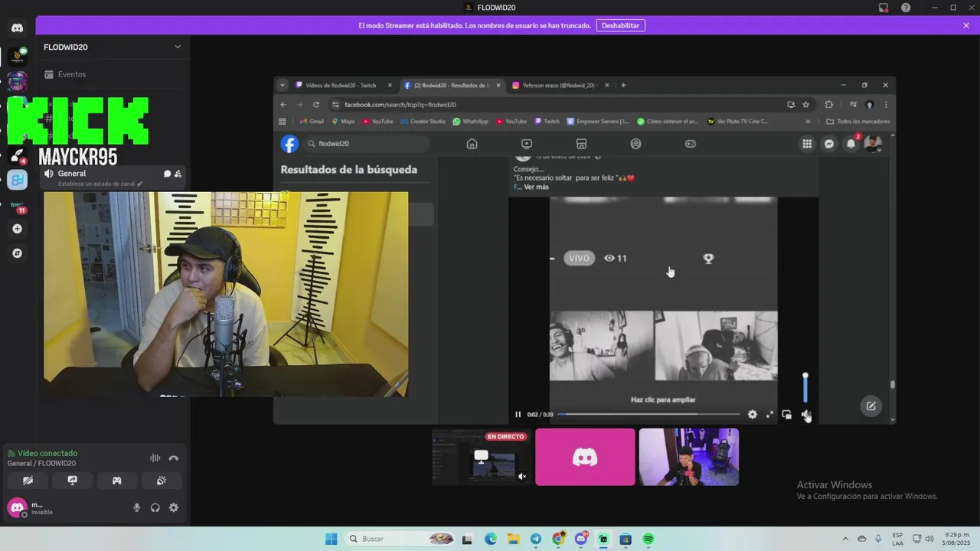Open the light-blue BF server icon
980x551 pixels.
click(x=17, y=181)
